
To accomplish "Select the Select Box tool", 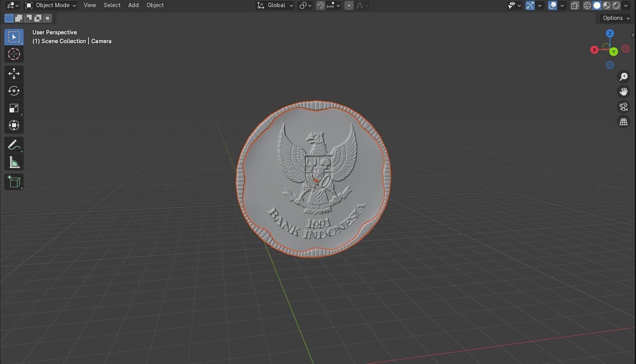I will (14, 37).
